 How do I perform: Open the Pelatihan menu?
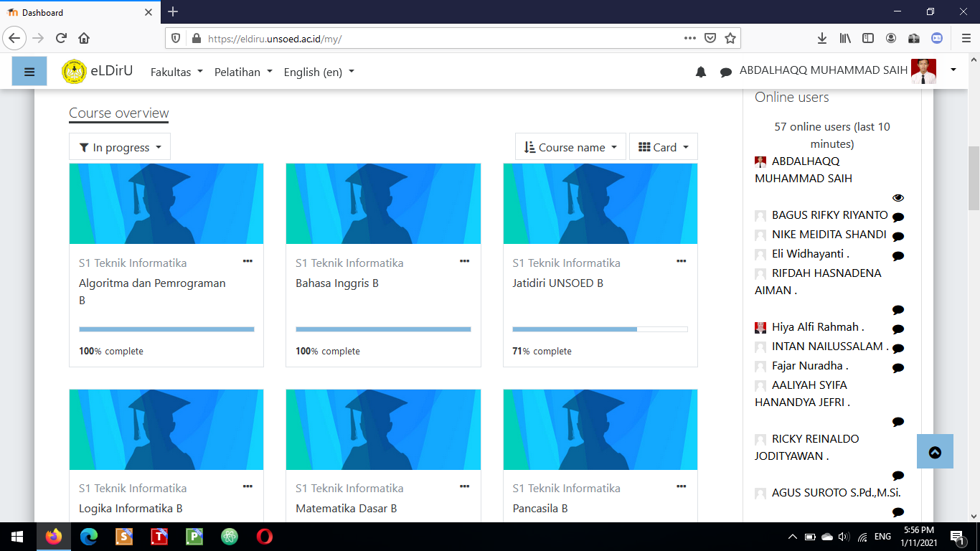243,72
